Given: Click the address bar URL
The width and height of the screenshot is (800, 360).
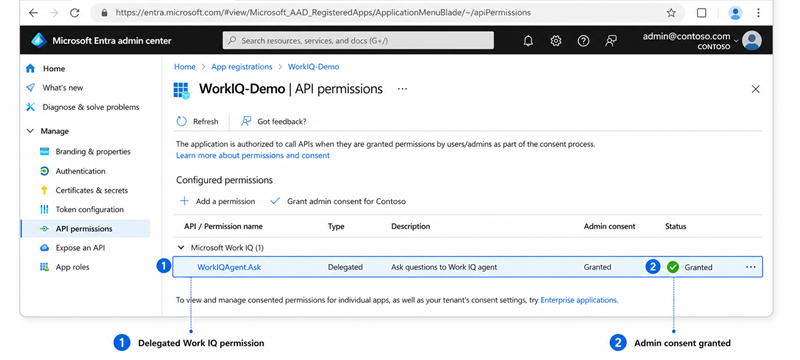Looking at the screenshot, I should point(323,13).
